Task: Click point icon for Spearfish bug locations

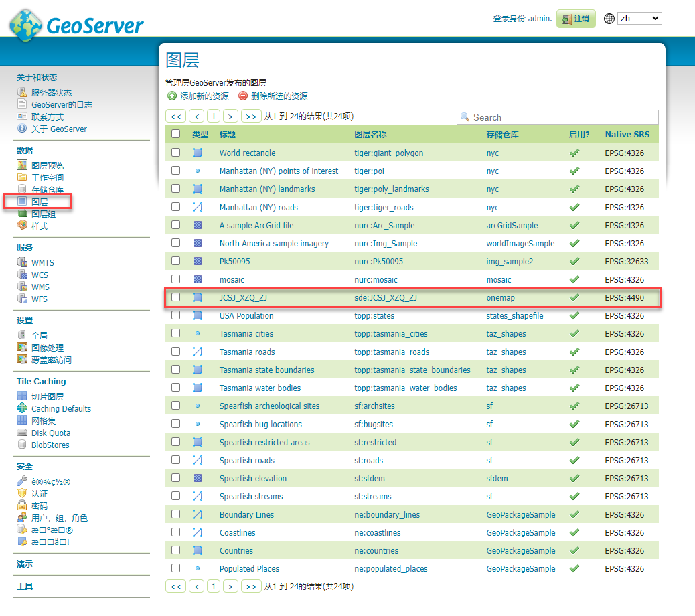Action: pos(198,424)
